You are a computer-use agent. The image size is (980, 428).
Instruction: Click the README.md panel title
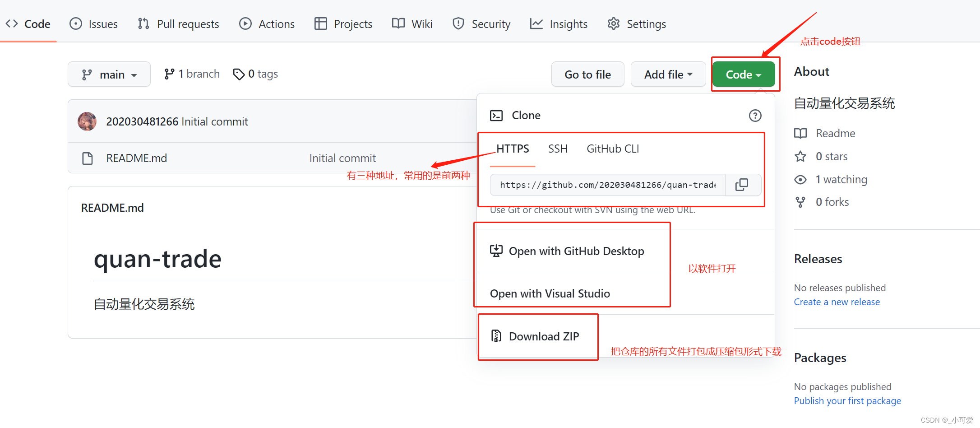tap(112, 208)
